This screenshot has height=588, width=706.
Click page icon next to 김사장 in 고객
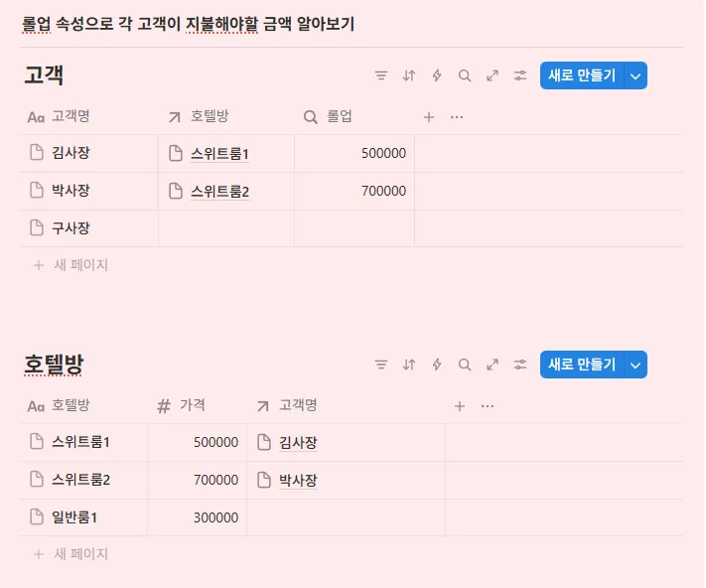coord(37,152)
